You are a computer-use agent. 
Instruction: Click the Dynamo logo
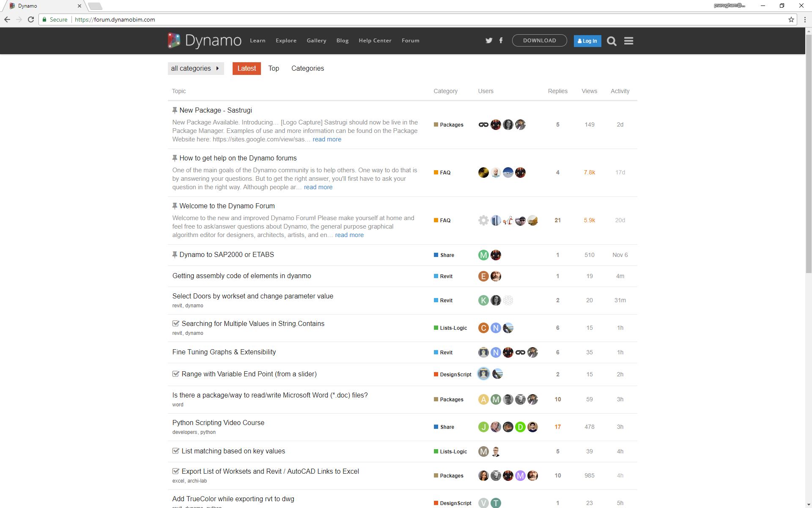(x=205, y=41)
